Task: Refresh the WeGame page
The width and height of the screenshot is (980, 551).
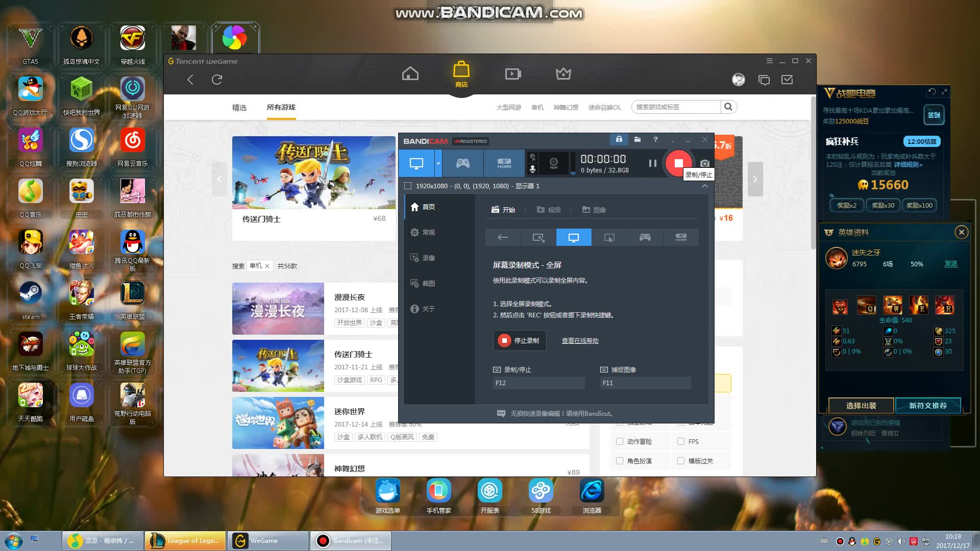Action: click(x=217, y=80)
